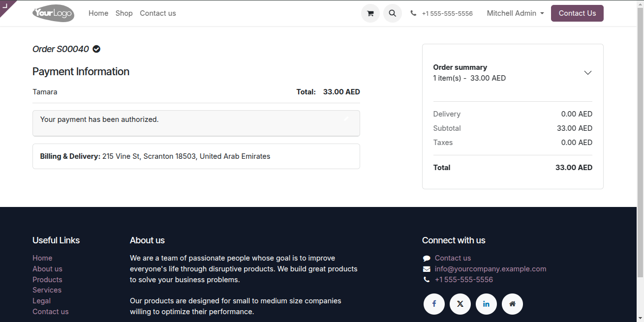644x322 pixels.
Task: Open footer About us link
Action: pos(47,269)
